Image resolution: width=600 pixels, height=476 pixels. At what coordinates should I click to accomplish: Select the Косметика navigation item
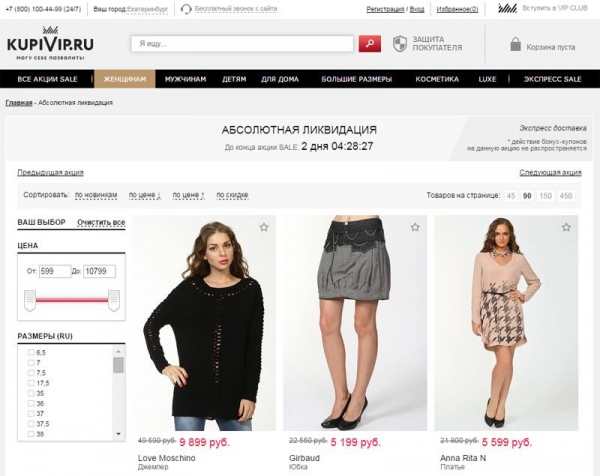coord(437,79)
